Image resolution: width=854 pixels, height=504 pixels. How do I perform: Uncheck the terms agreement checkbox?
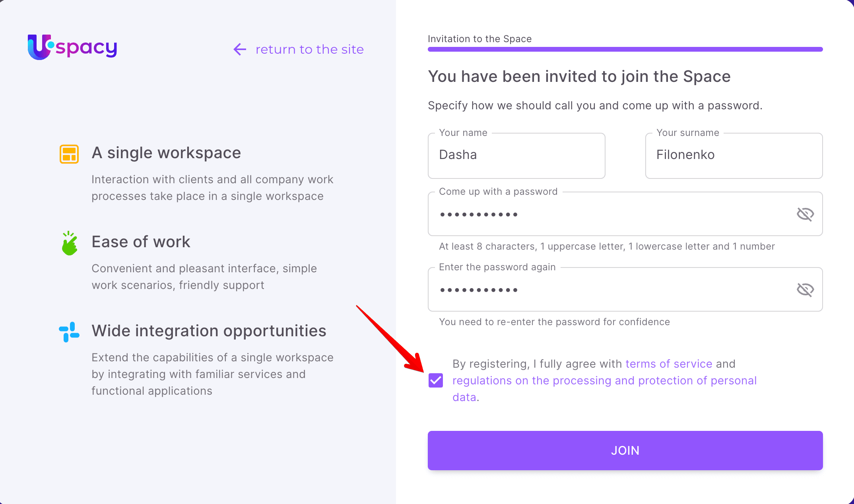tap(436, 380)
